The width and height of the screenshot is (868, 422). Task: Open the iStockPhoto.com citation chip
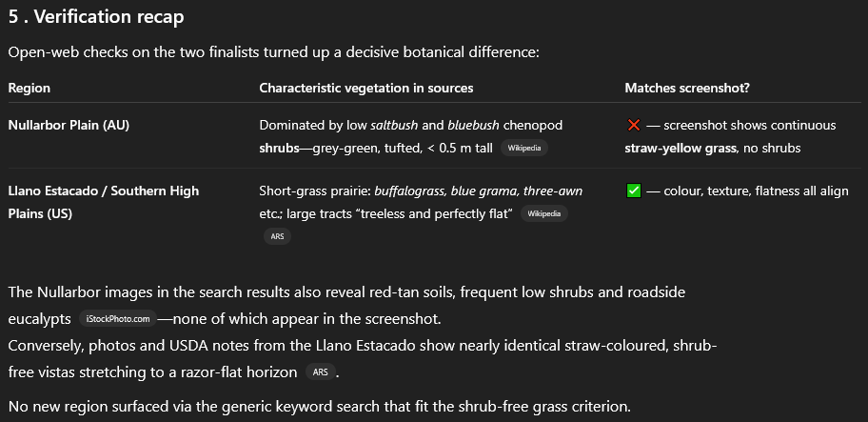[x=118, y=319]
